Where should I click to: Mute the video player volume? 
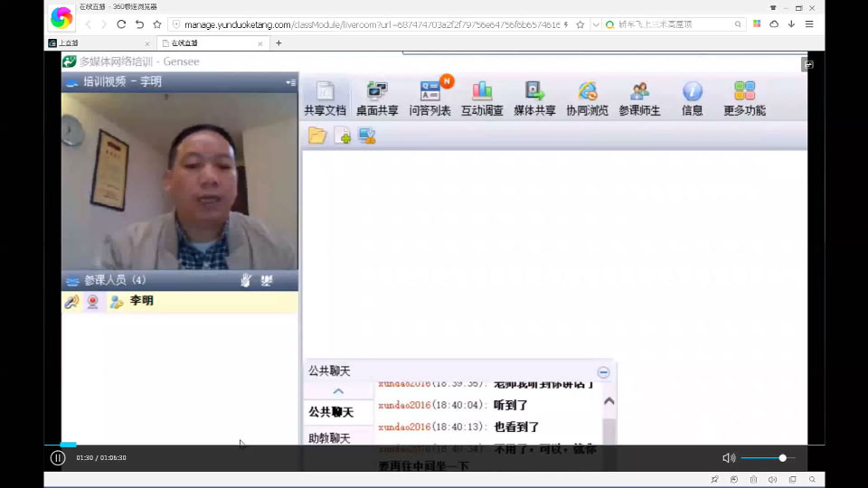pos(729,457)
